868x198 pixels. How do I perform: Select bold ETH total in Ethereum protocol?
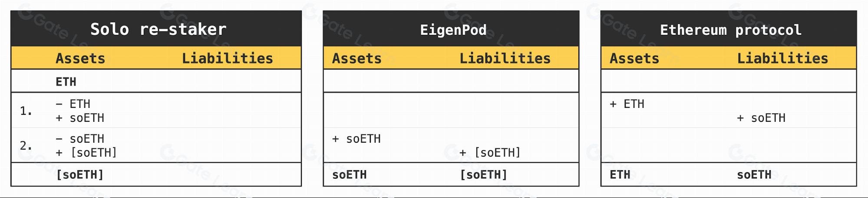pos(620,175)
